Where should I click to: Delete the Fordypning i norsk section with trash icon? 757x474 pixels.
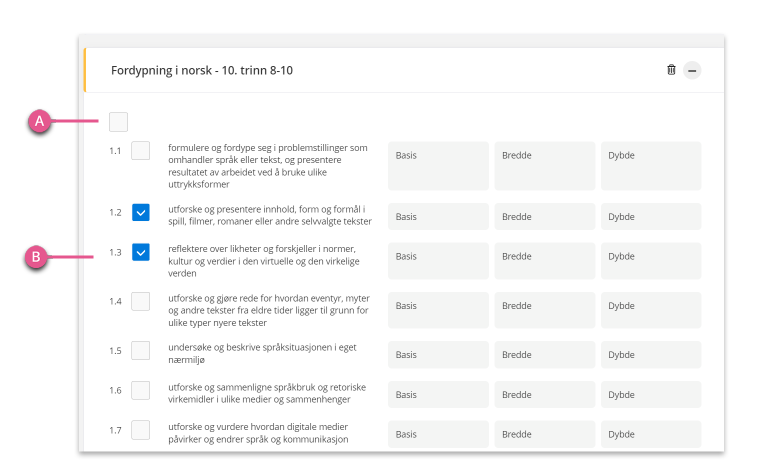[x=671, y=70]
